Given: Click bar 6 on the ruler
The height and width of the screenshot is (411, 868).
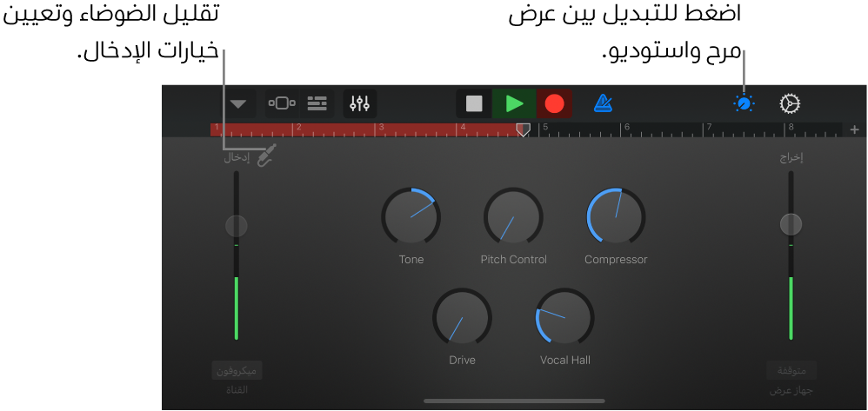Looking at the screenshot, I should [x=626, y=127].
